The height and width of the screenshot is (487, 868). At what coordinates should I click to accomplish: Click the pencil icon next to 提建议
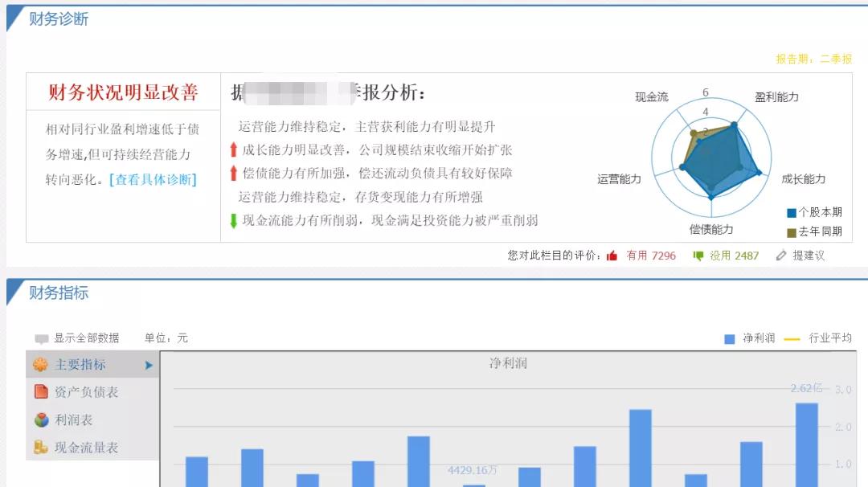(x=781, y=256)
